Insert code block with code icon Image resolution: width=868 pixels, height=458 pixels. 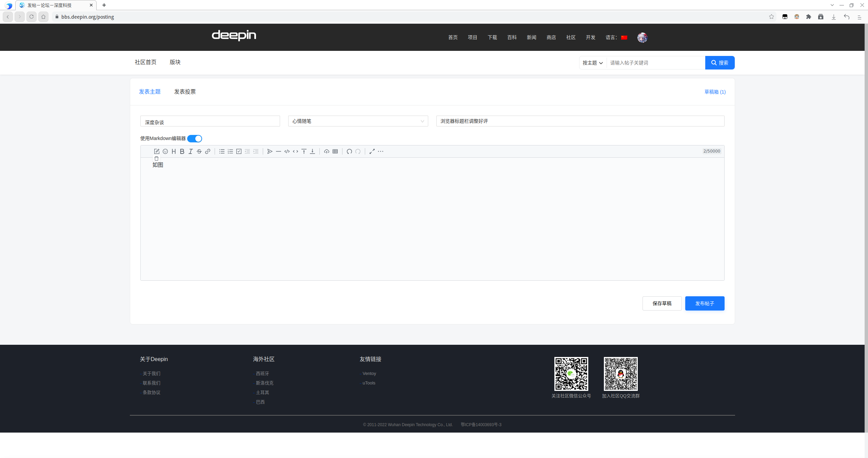pyautogui.click(x=287, y=152)
